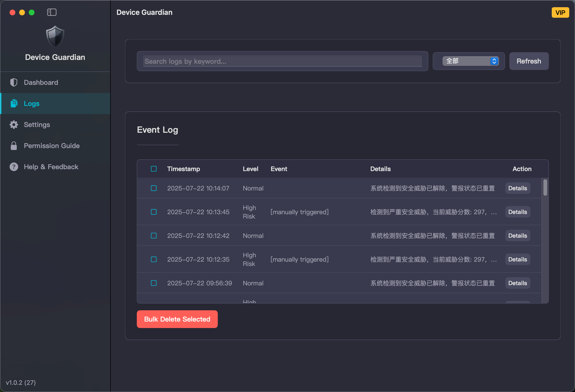Open Details for the 10:12:42 entry
The width and height of the screenshot is (575, 392).
(x=517, y=236)
